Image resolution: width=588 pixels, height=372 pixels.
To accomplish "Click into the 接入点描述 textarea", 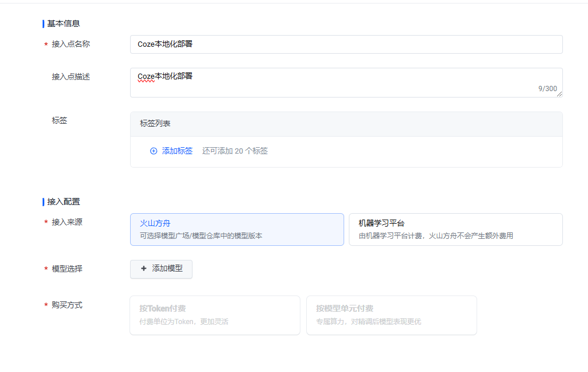I will [346, 82].
